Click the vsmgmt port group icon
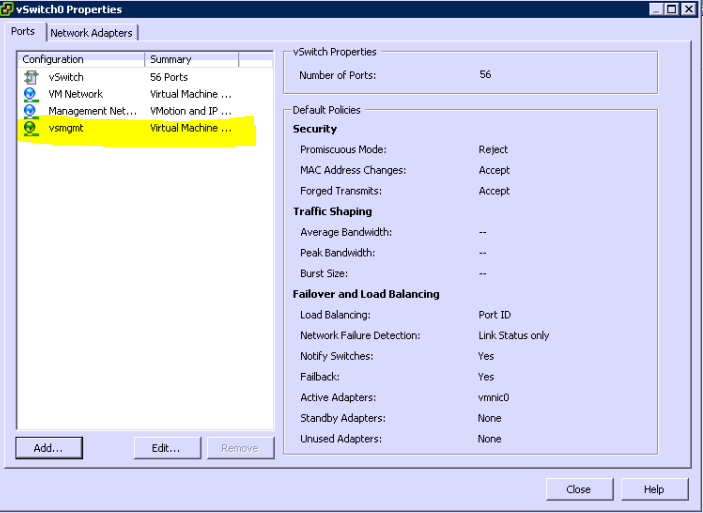 click(x=30, y=128)
